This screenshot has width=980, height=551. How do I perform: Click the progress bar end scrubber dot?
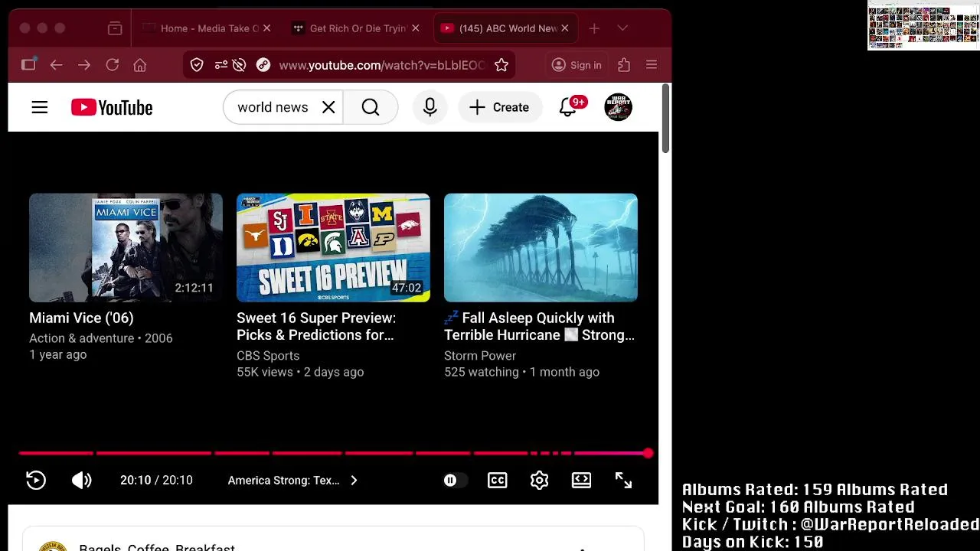click(648, 453)
